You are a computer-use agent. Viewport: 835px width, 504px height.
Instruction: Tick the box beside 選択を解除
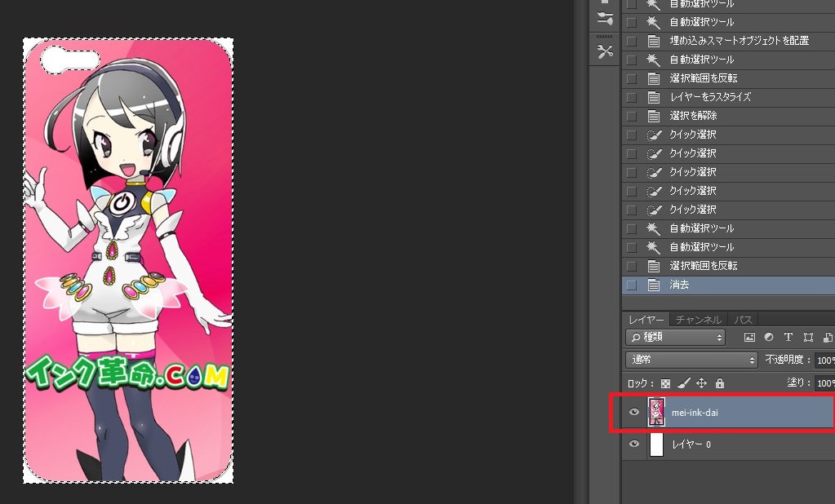[x=632, y=116]
